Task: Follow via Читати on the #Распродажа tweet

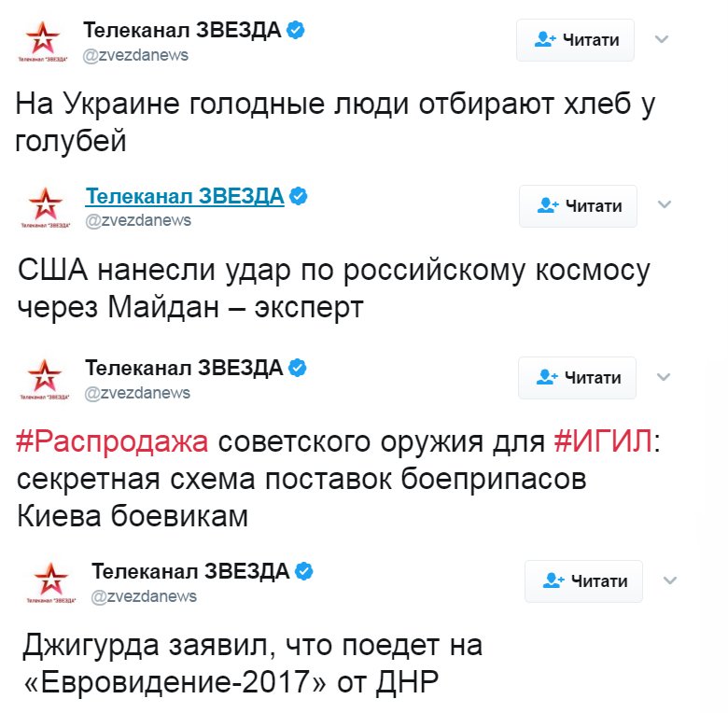Action: click(x=577, y=377)
